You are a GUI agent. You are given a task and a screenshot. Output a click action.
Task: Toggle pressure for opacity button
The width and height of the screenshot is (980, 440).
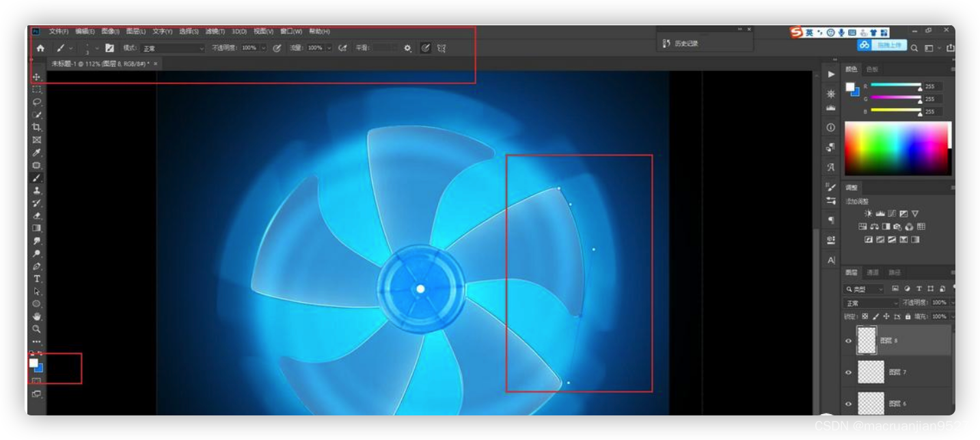tap(277, 49)
